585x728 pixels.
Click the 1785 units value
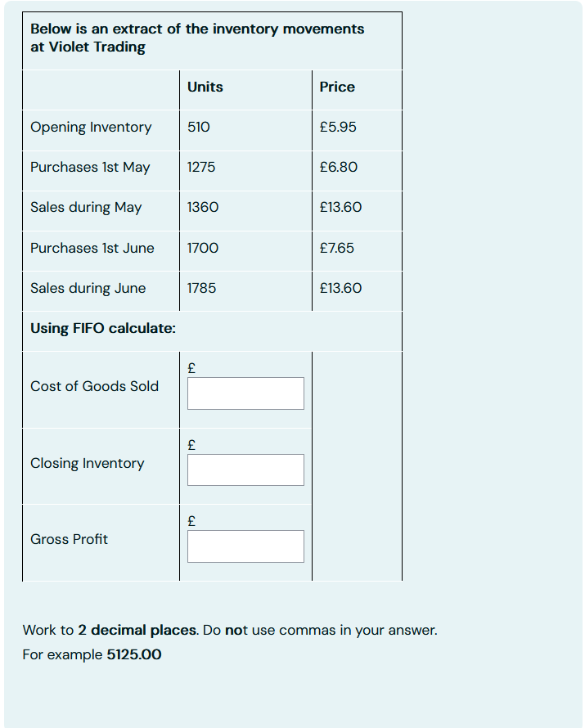click(200, 287)
